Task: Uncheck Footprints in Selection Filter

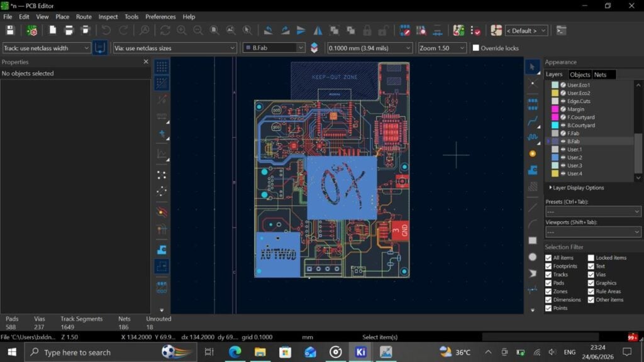Action: click(548, 266)
